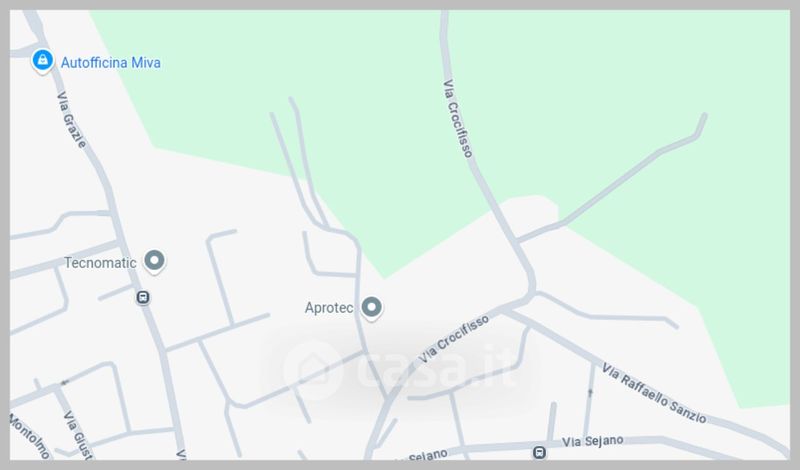Click the partial Sejano label at bottom edge

[421, 455]
